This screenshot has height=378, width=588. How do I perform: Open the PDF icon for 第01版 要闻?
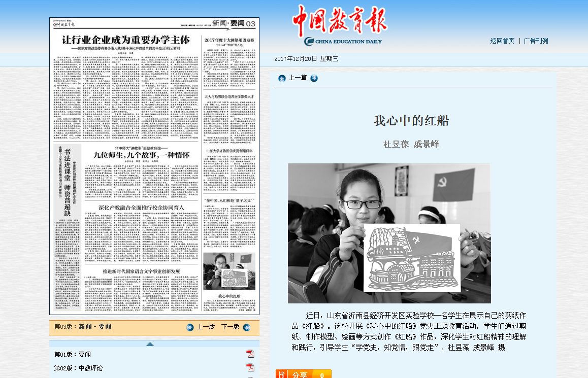pyautogui.click(x=250, y=354)
